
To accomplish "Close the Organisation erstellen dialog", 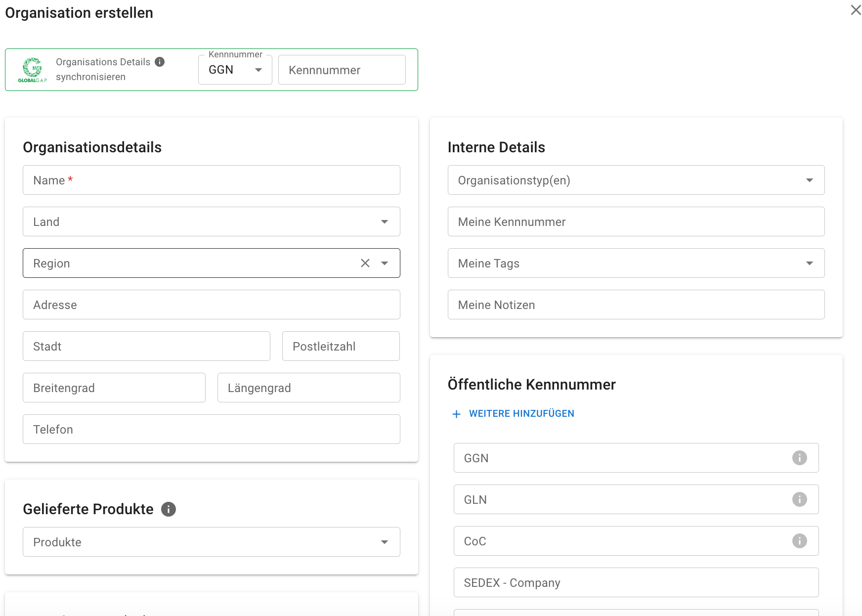I will tap(856, 10).
